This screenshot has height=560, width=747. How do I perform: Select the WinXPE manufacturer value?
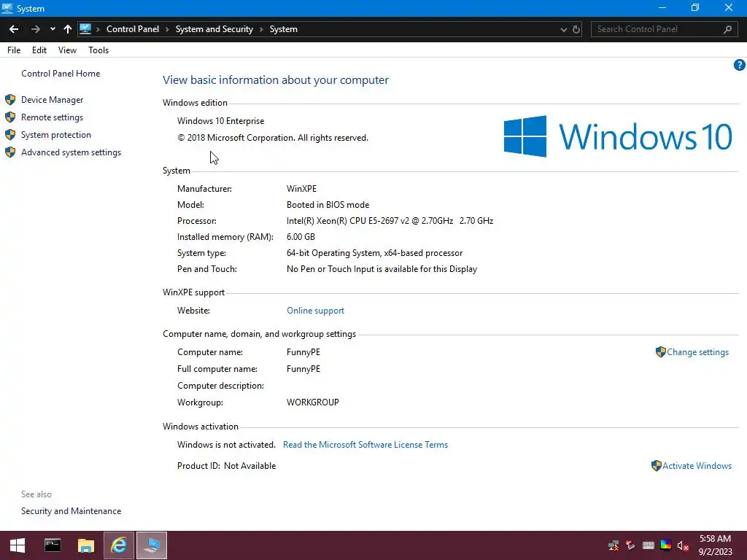pos(301,189)
